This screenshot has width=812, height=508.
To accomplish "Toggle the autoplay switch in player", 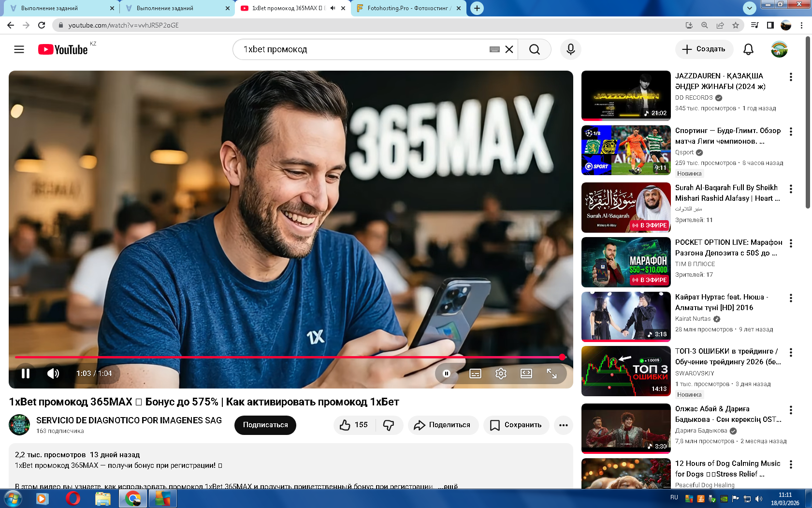I will tap(447, 374).
